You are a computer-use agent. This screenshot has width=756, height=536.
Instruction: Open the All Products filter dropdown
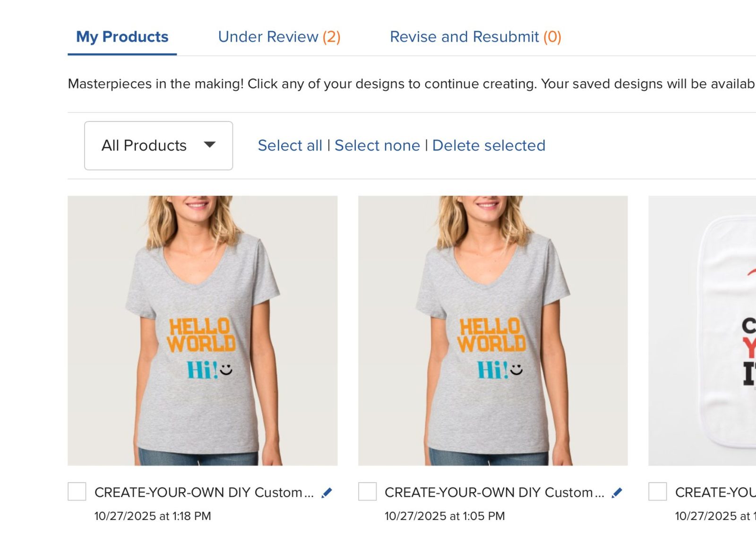click(158, 146)
